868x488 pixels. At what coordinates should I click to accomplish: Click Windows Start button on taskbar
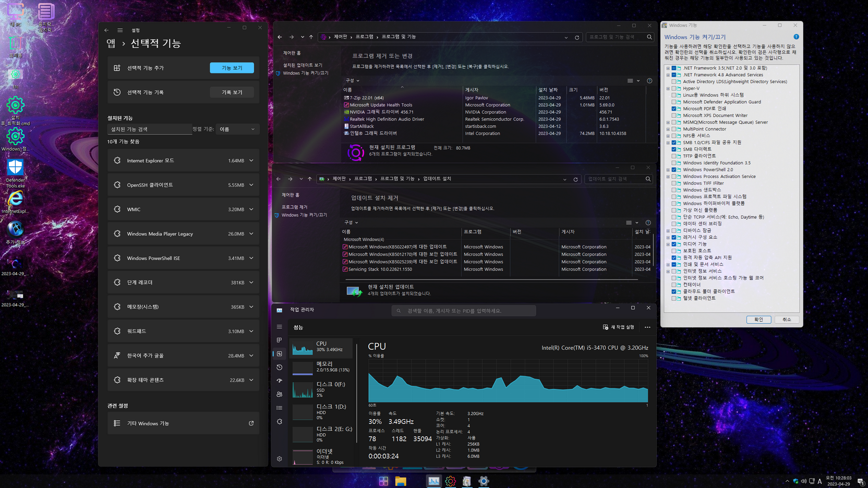pos(384,481)
